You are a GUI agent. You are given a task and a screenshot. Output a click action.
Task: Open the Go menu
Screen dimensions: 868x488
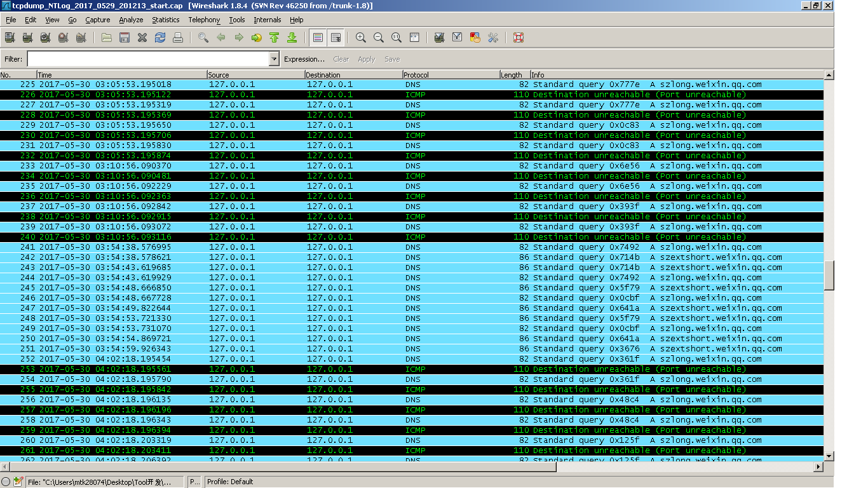72,20
